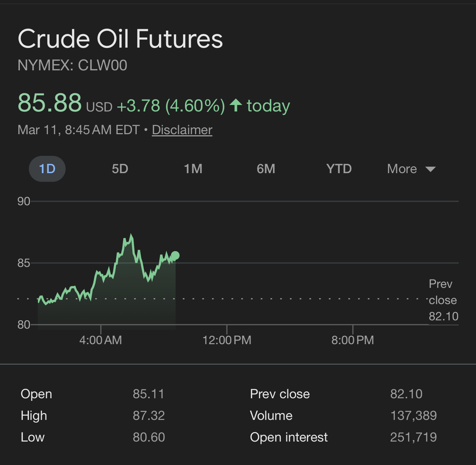Click the 8:00 PM time axis marker
476x465 pixels.
click(353, 340)
